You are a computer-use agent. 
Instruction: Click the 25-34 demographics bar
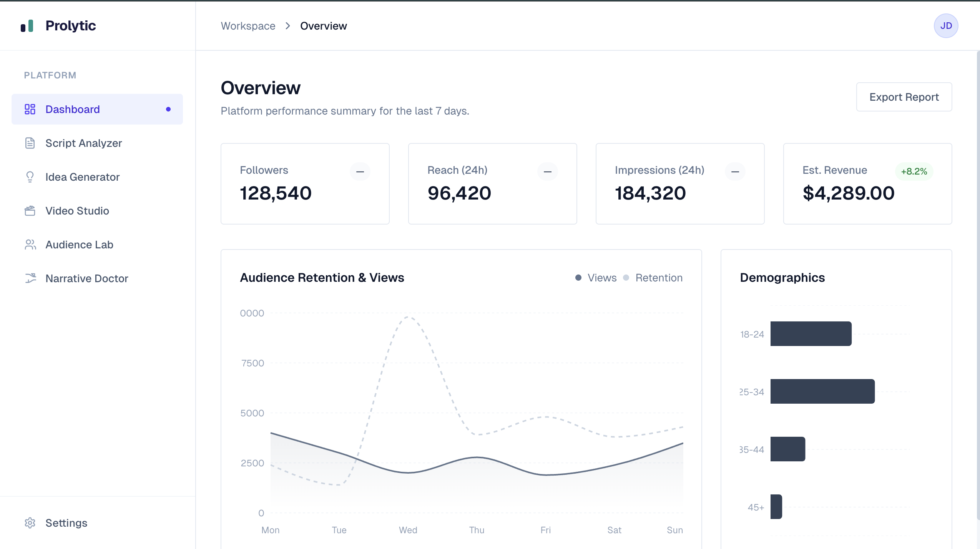pos(822,391)
